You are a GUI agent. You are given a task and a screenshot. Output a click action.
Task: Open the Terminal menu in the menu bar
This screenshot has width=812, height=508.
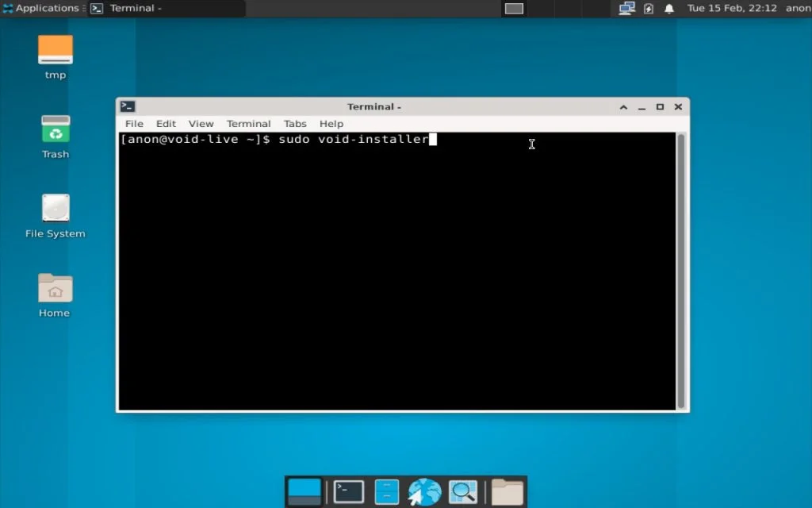[x=248, y=124]
